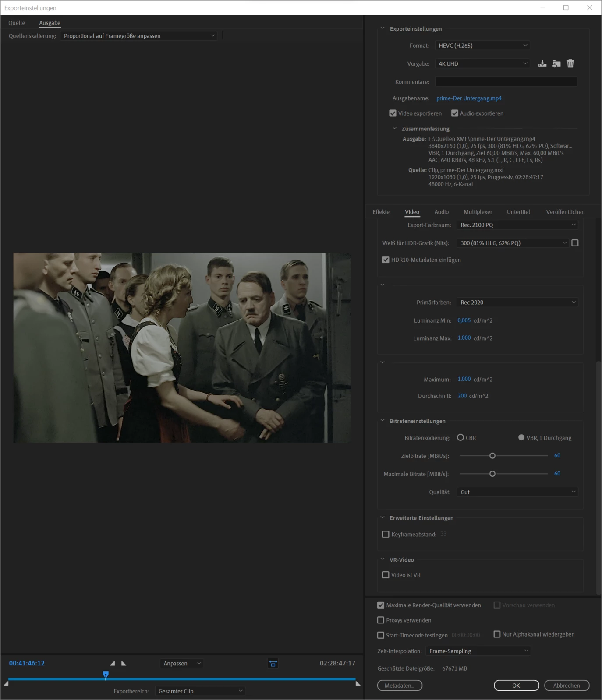
Task: Check Start-Timecode festlegen
Action: (381, 635)
